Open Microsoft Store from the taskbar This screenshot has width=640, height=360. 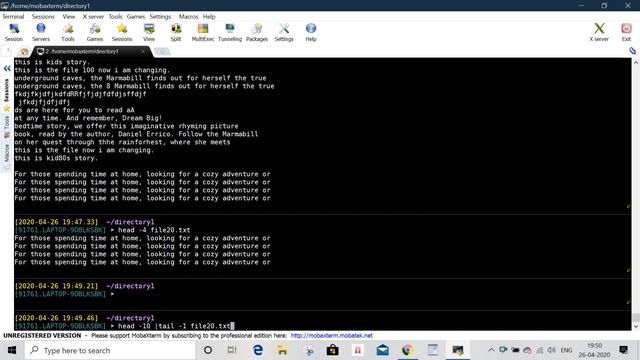coord(332,350)
